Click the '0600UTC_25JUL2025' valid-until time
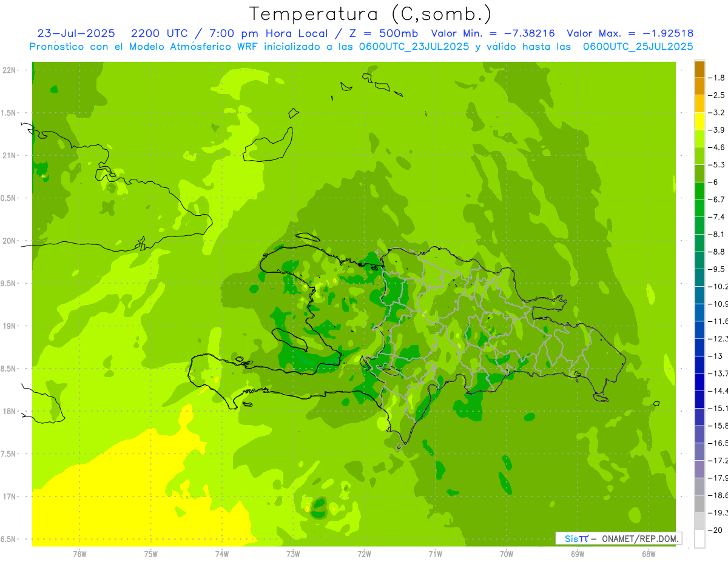The width and height of the screenshot is (728, 562). [x=638, y=47]
